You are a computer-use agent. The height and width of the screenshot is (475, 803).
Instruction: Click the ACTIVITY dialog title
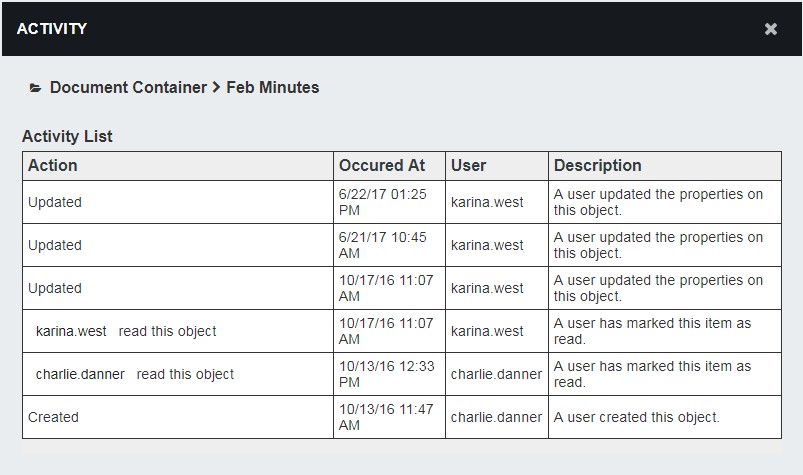click(52, 29)
